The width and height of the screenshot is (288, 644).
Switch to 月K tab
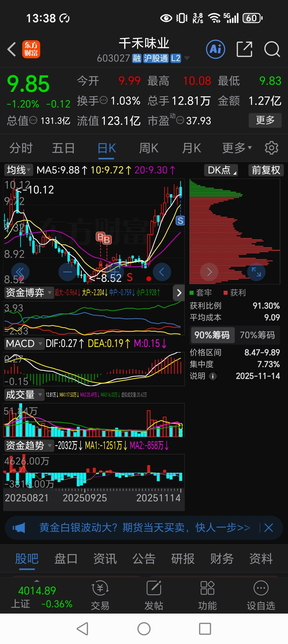coord(191,148)
